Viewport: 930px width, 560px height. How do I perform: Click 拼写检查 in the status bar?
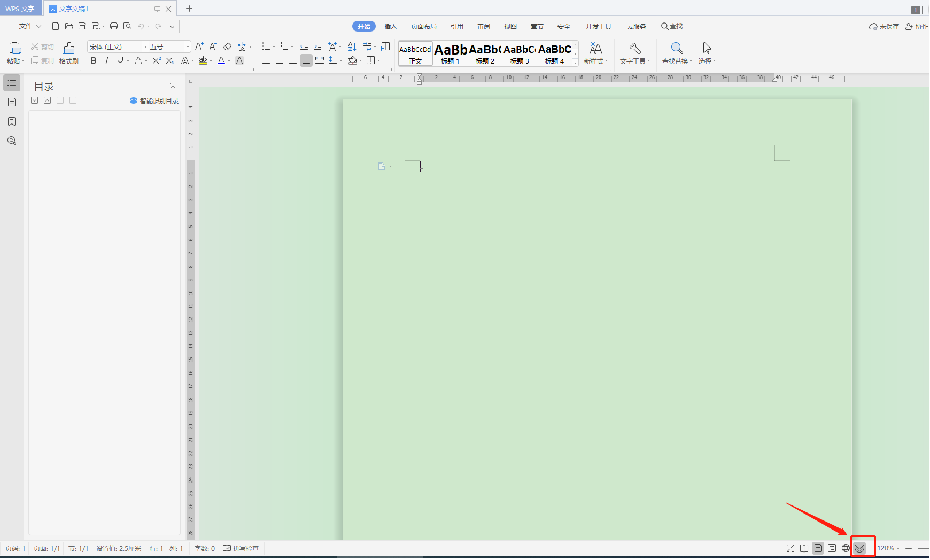(241, 549)
